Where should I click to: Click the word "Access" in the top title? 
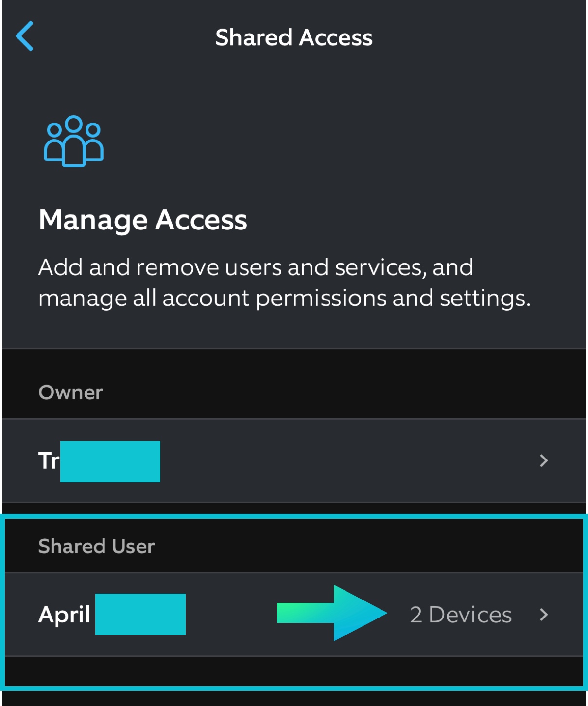click(336, 37)
